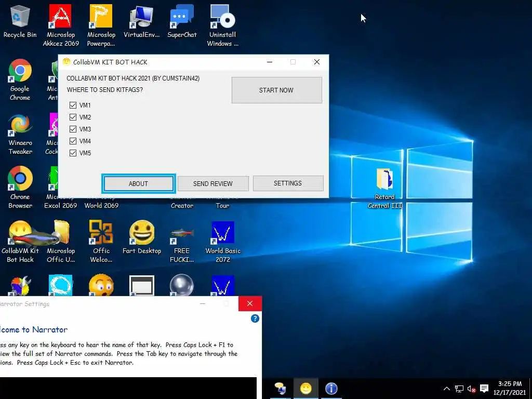Click the chat bubbles taskbar icon
The image size is (532, 399).
click(x=280, y=389)
